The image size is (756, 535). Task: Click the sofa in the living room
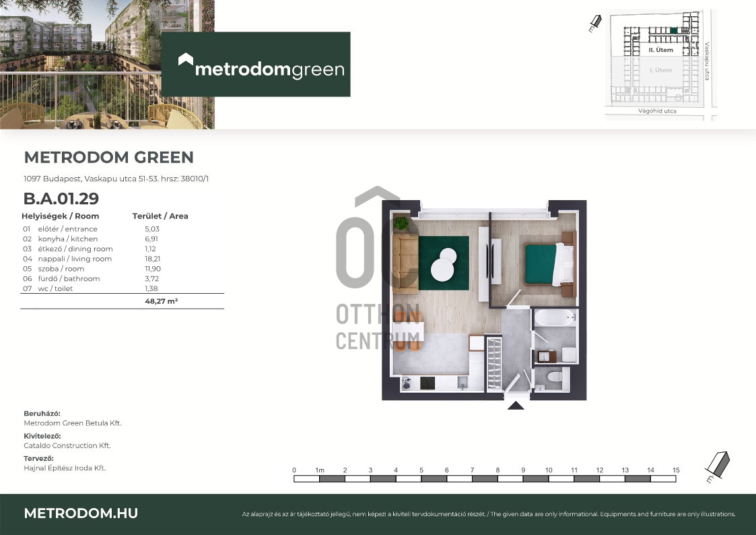click(x=405, y=263)
